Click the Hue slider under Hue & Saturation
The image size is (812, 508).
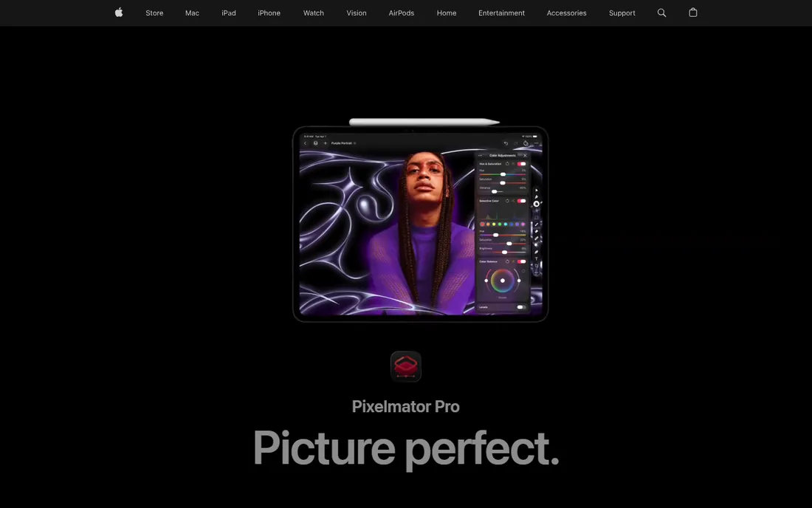pos(503,174)
